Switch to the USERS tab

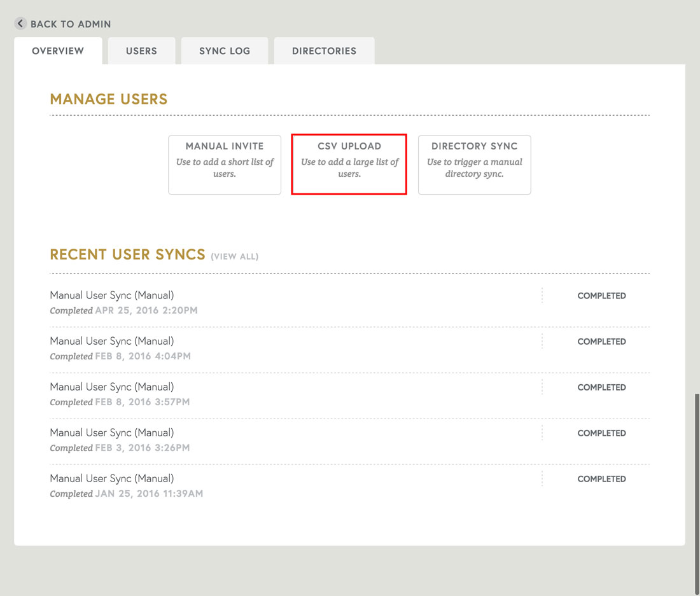click(141, 51)
